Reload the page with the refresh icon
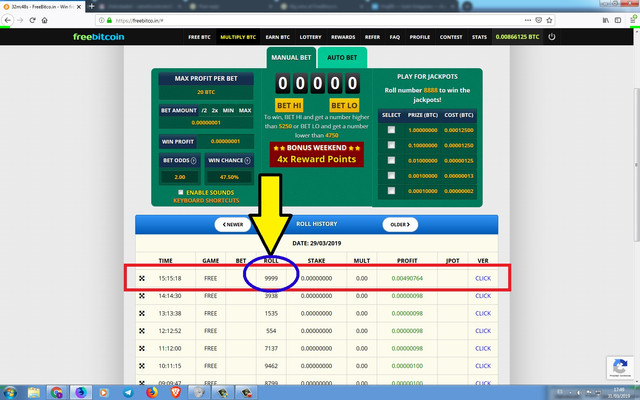 click(32, 20)
